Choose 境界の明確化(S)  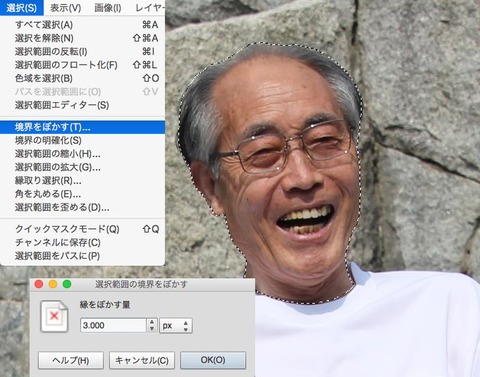(82, 140)
